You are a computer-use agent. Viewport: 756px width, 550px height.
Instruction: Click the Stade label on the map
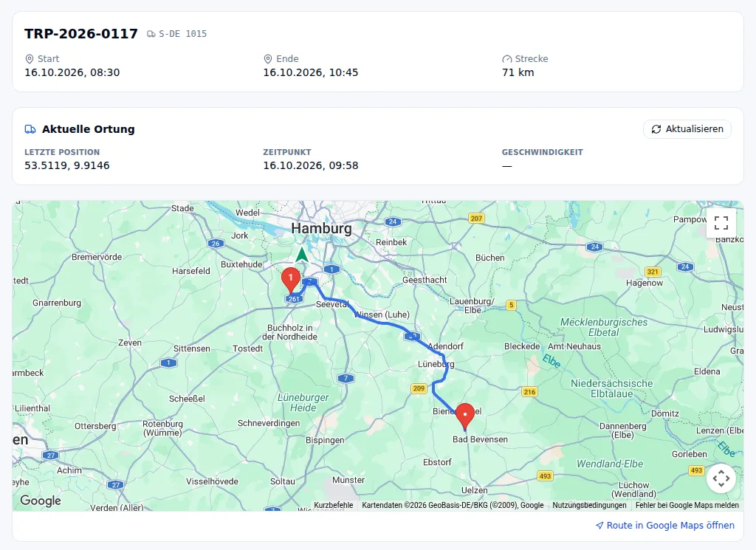point(182,208)
